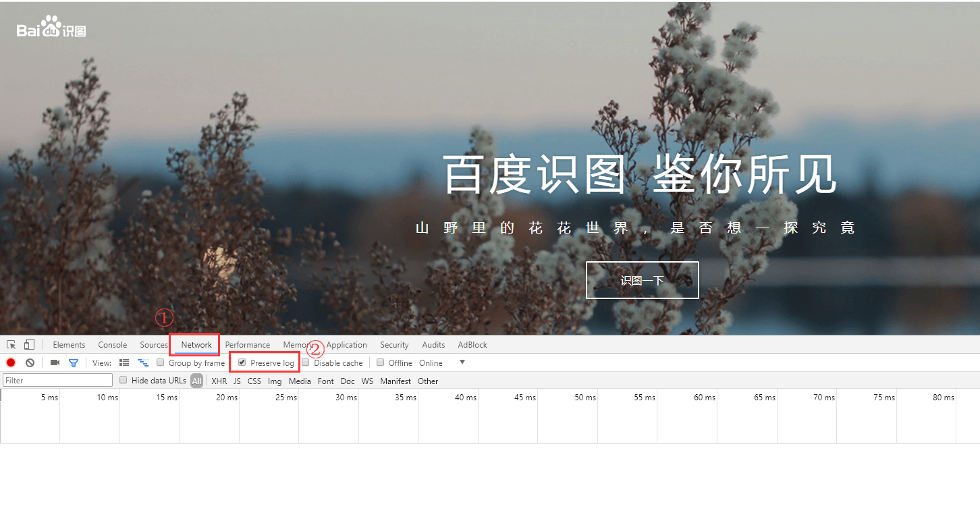Filter requests by XHR

219,381
